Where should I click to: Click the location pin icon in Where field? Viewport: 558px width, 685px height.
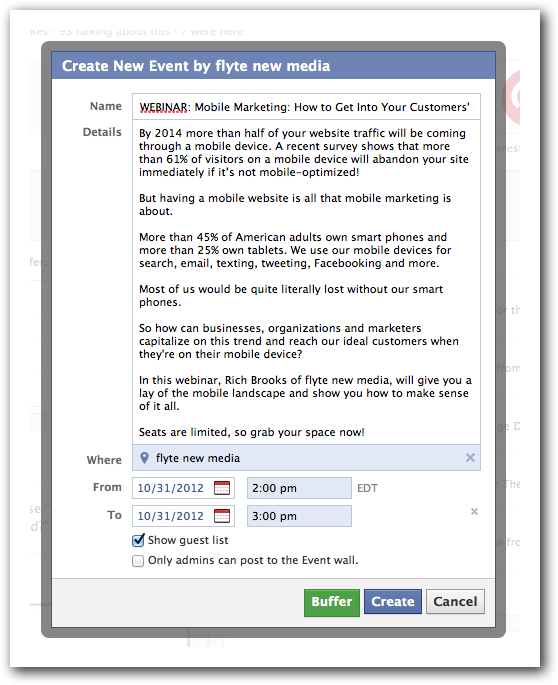(144, 458)
